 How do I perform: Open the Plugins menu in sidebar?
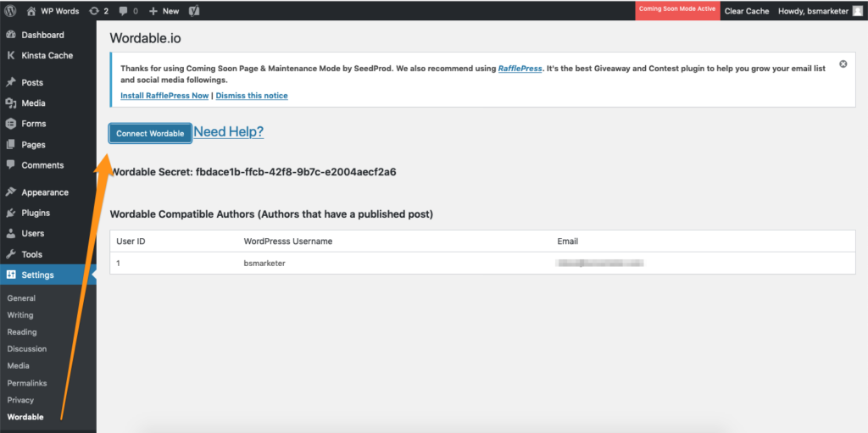tap(36, 213)
